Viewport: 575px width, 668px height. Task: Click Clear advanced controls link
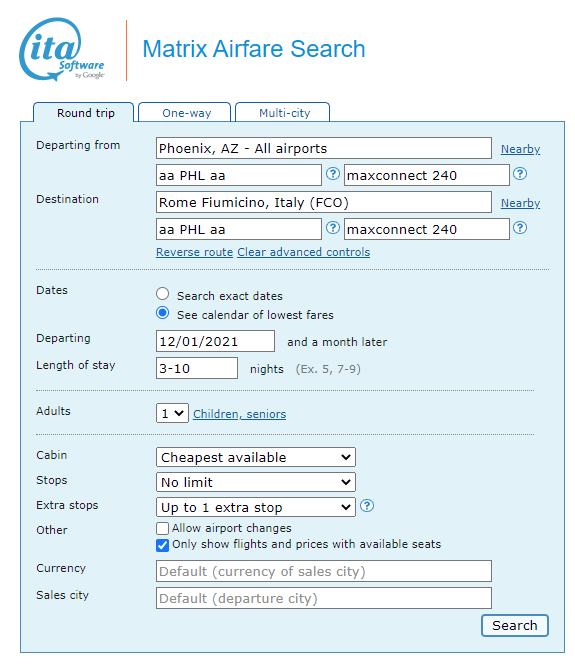click(x=303, y=252)
